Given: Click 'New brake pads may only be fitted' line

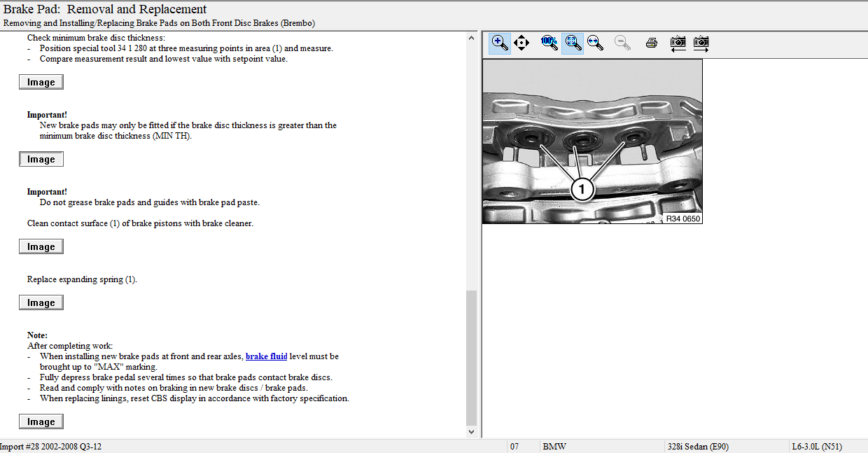Looking at the screenshot, I should click(188, 125).
